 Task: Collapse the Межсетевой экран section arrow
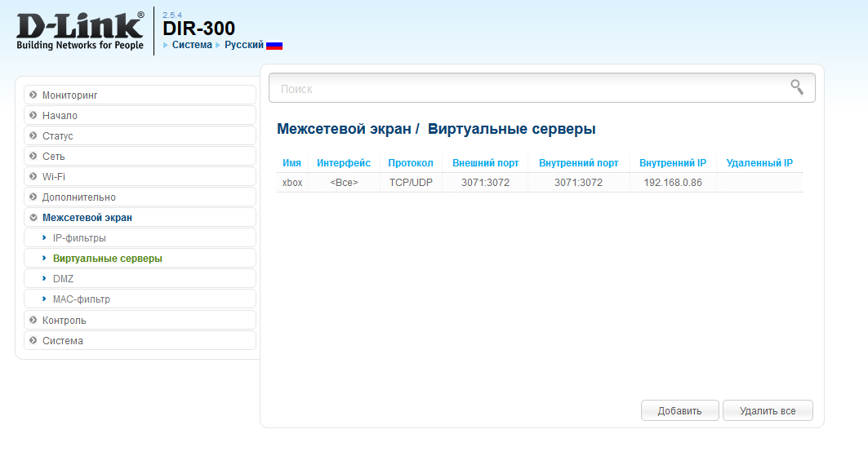pyautogui.click(x=33, y=218)
